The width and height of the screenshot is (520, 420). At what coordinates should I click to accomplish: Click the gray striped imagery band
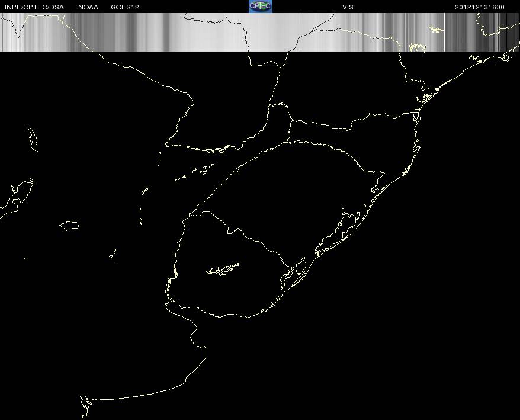(260, 32)
